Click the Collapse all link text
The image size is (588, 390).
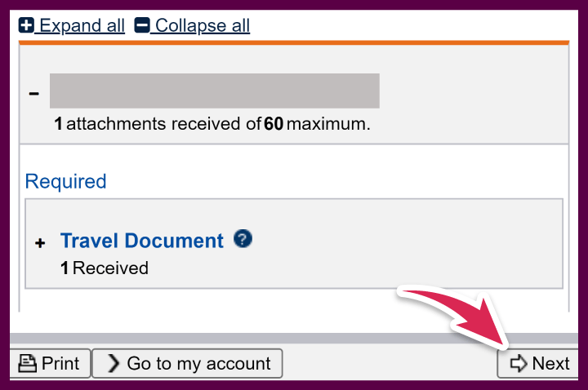203,25
